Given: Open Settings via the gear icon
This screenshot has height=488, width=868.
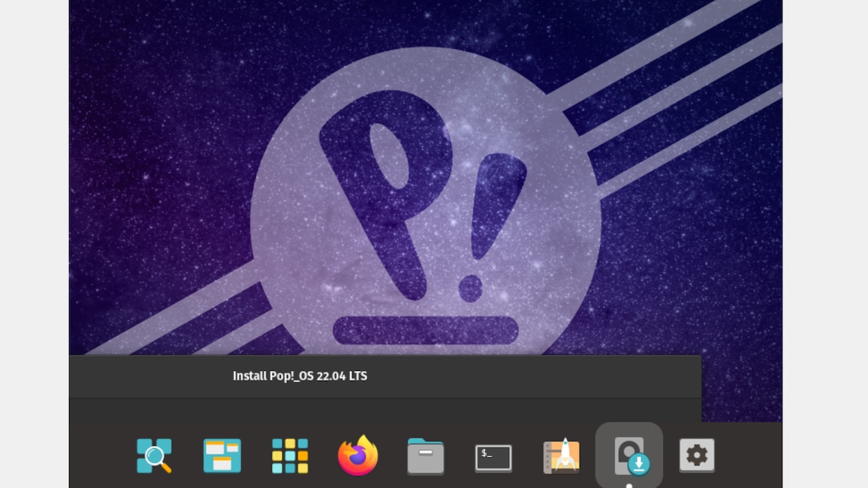Looking at the screenshot, I should click(x=697, y=455).
